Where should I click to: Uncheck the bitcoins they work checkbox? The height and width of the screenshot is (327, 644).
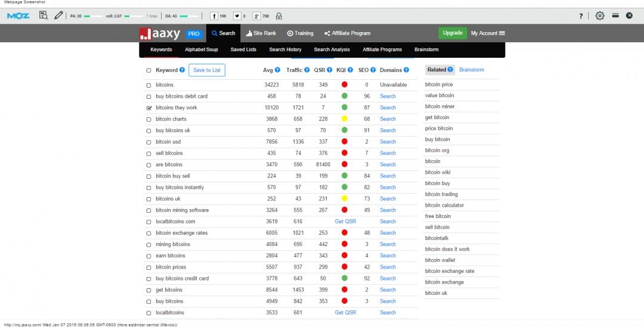(x=148, y=108)
